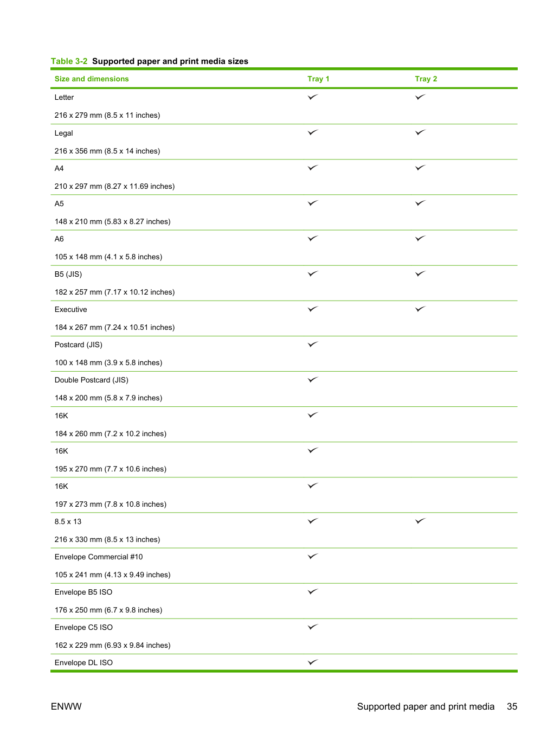Select the Tray 2 column header
Image resolution: width=560 pixels, height=746 pixels.
[426, 79]
